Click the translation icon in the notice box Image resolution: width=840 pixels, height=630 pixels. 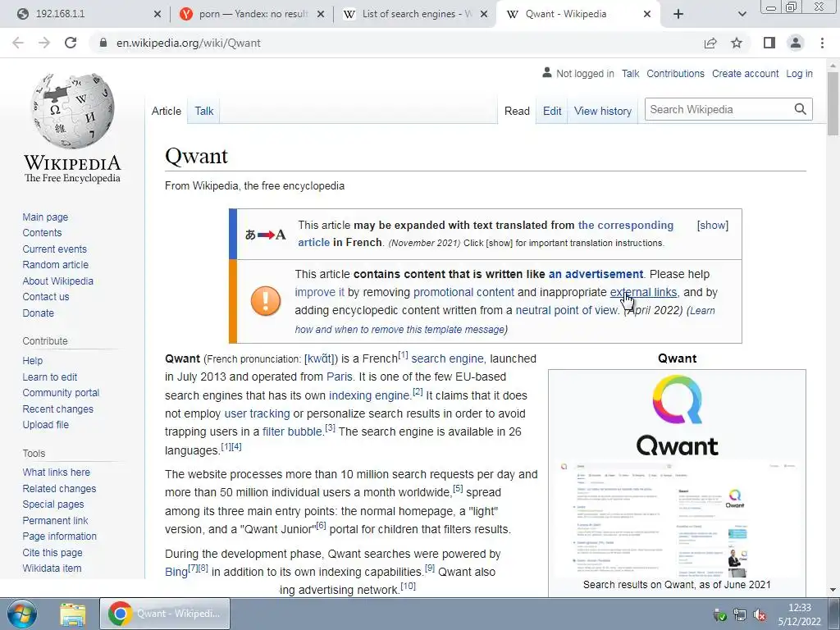266,235
